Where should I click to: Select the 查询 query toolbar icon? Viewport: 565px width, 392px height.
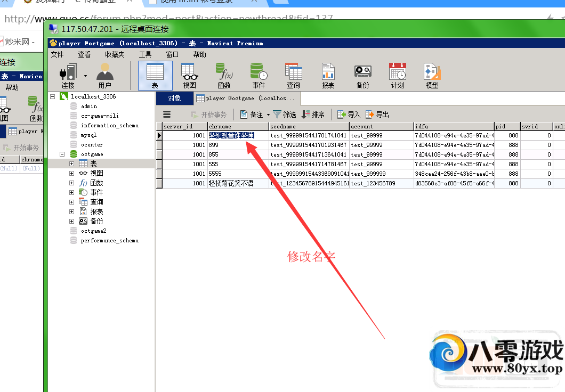(x=293, y=76)
